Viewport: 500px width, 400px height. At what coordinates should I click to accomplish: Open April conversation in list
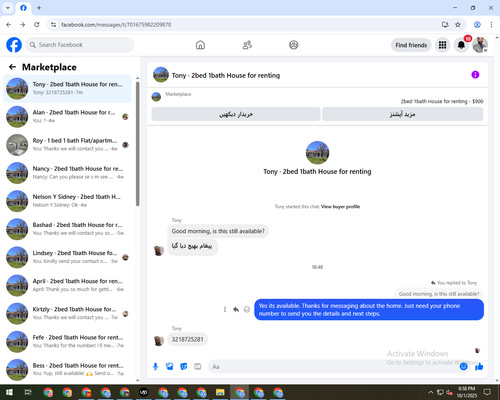coord(67,285)
